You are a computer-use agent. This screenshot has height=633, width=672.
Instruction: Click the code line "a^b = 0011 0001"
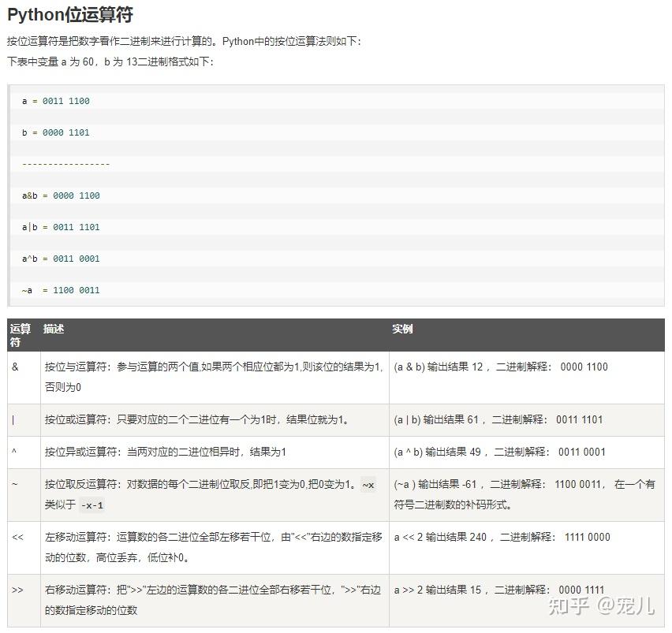(x=61, y=259)
